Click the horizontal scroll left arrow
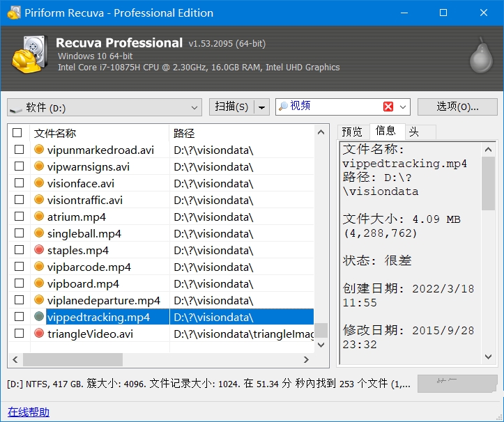The image size is (504, 422). [x=15, y=360]
